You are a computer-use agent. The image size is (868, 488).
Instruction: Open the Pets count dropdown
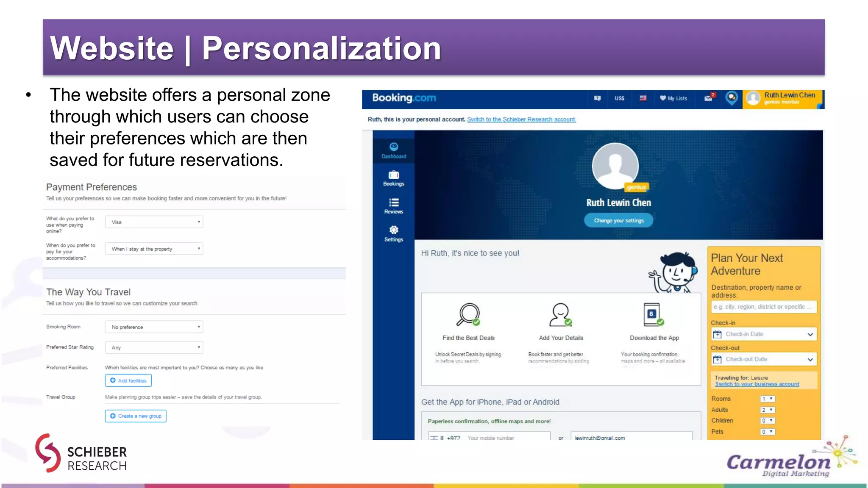(768, 432)
